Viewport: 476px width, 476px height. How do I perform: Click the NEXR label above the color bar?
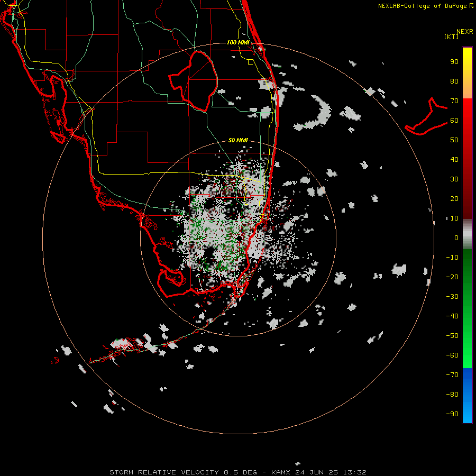point(465,32)
